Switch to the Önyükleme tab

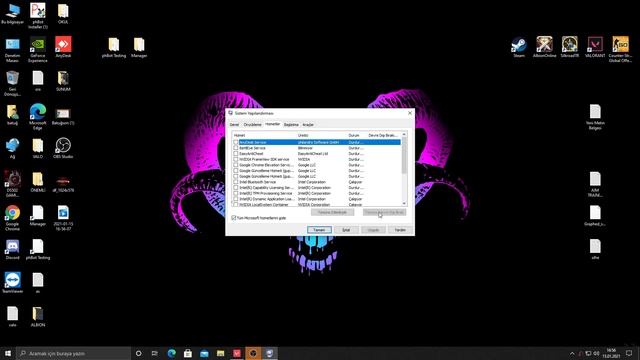tap(252, 124)
